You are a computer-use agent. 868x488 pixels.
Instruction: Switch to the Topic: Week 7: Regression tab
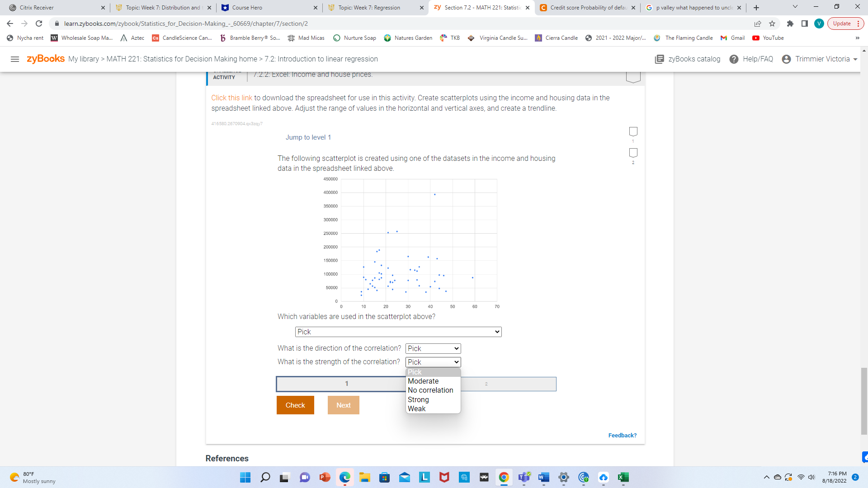(371, 8)
